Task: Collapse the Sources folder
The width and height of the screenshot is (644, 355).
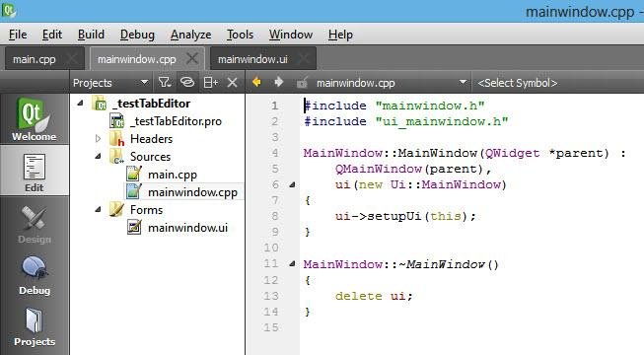Action: 99,156
